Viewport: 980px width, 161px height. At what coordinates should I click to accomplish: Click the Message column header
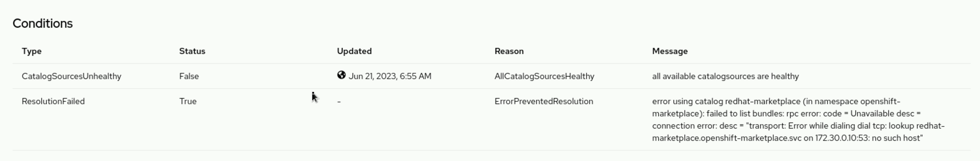click(670, 51)
